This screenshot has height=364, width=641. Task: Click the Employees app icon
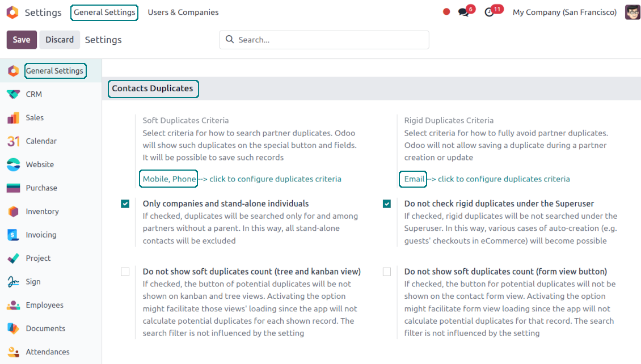(13, 305)
